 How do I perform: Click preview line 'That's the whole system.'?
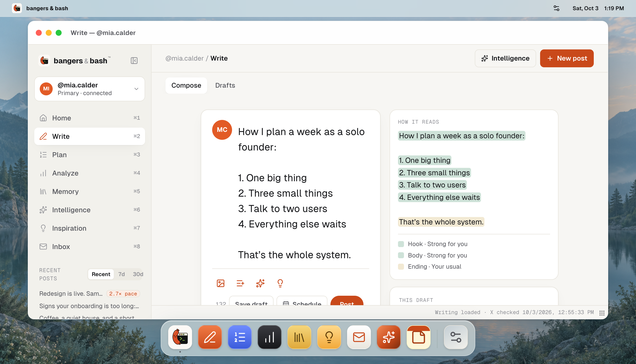coord(441,222)
